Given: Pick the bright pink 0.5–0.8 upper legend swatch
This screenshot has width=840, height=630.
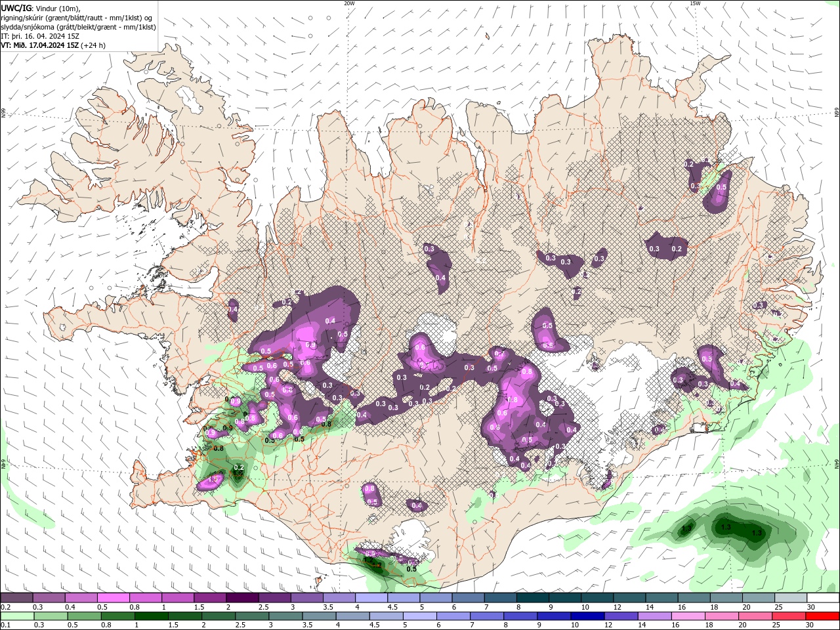Looking at the screenshot, I should 113,598.
